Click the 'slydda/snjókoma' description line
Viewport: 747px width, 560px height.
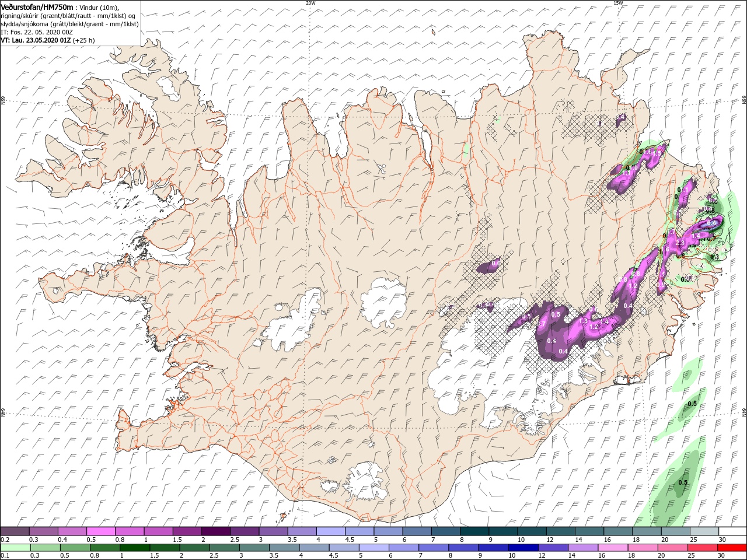69,24
